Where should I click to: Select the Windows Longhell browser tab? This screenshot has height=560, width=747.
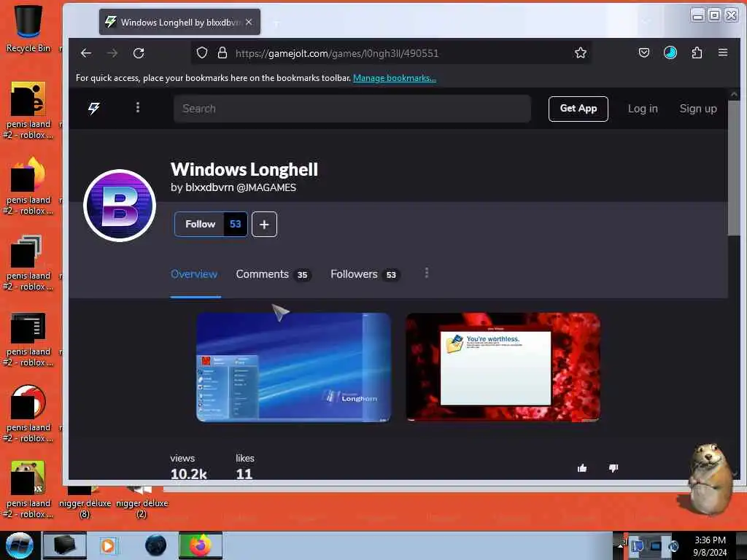[179, 22]
